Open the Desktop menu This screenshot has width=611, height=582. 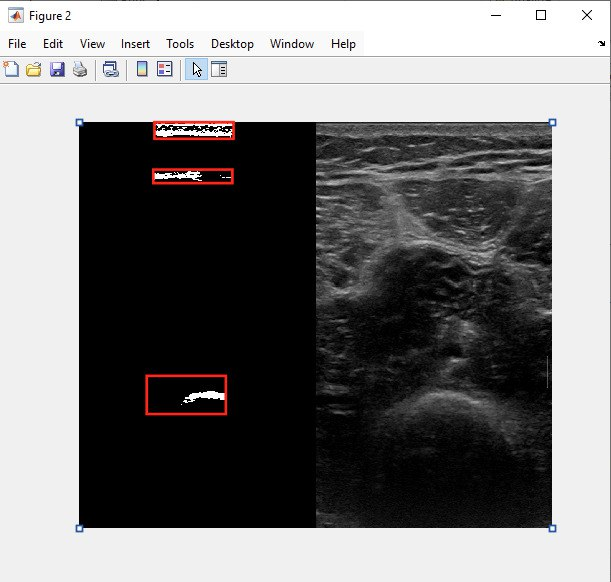click(232, 44)
